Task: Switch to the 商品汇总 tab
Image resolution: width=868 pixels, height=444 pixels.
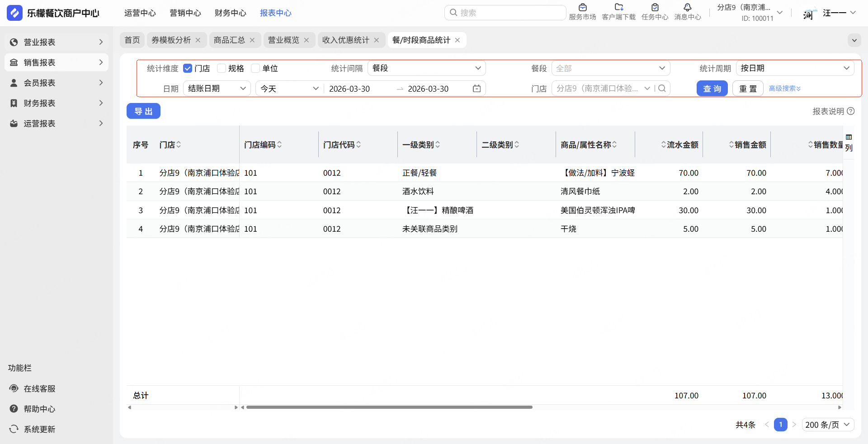Action: [229, 40]
